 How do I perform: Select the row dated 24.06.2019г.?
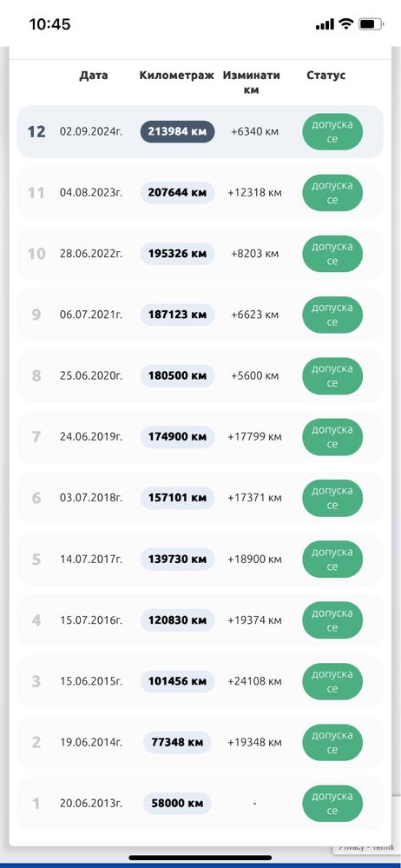(200, 437)
